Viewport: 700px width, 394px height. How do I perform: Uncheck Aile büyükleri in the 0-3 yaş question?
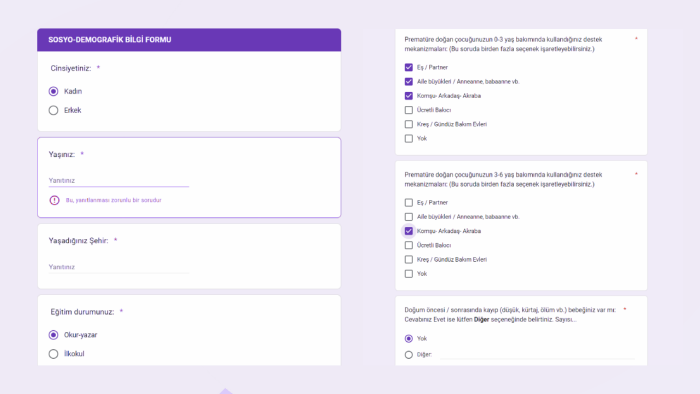click(x=409, y=82)
